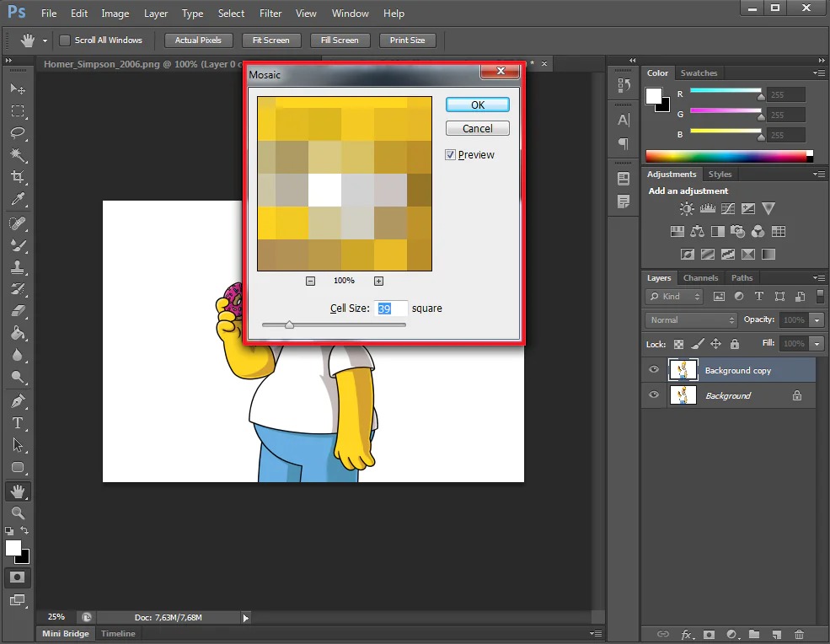Swap foreground and background colors

(24, 530)
